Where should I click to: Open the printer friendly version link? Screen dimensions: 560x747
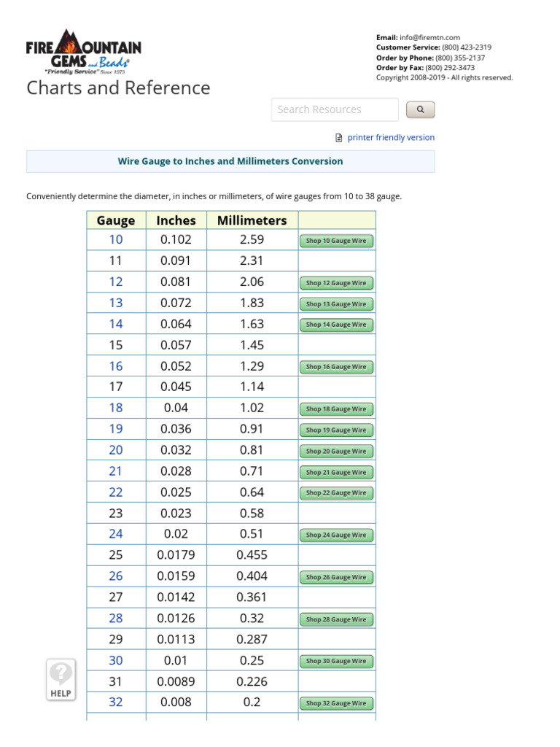point(391,137)
